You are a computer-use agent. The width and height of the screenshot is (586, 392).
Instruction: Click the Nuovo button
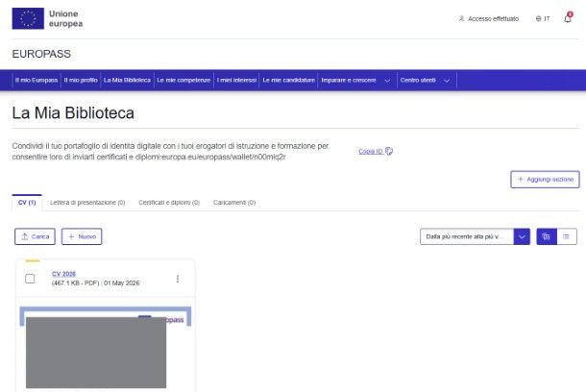(82, 236)
